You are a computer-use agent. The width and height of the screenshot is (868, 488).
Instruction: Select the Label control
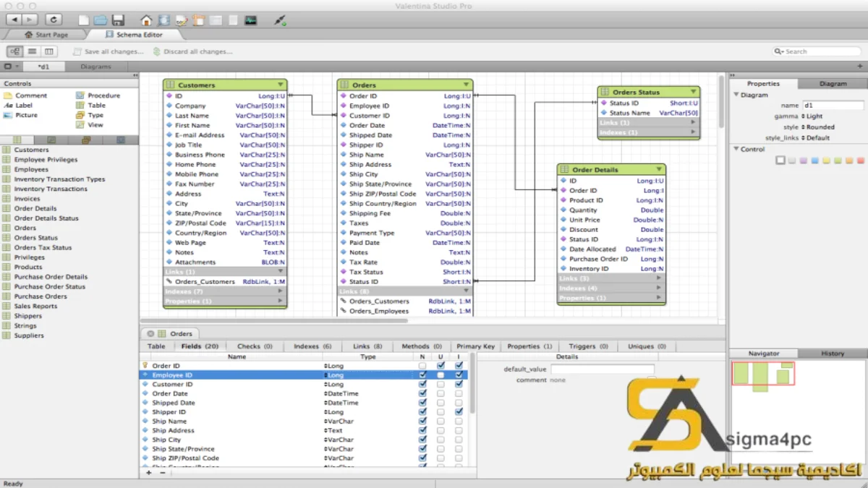point(18,106)
